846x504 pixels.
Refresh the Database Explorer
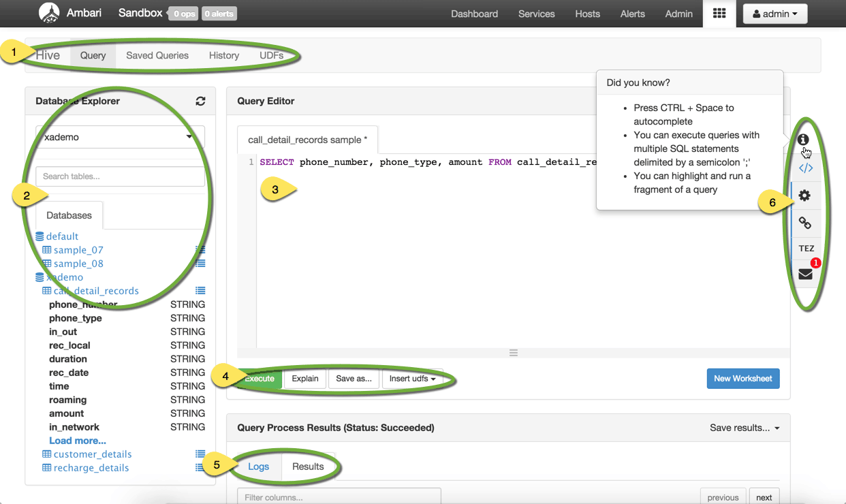200,101
